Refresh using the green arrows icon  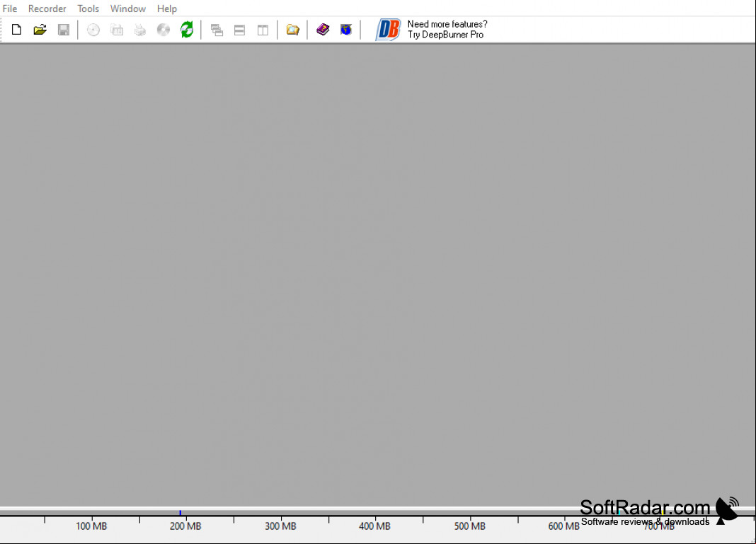tap(187, 30)
